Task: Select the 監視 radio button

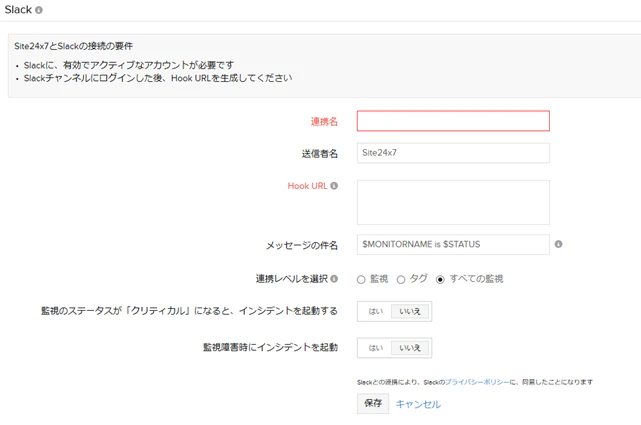Action: coord(361,280)
